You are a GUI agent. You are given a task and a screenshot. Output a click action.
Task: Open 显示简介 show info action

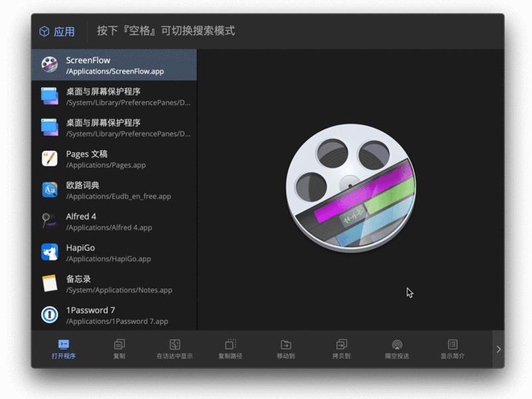453,349
